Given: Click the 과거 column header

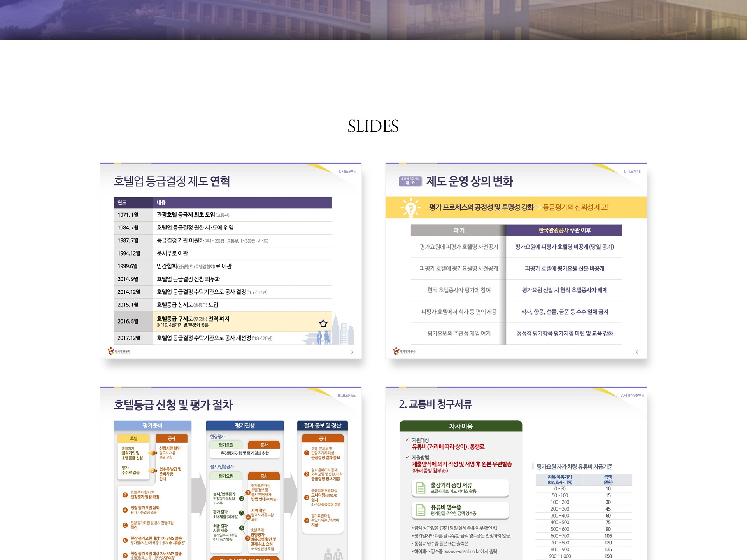Looking at the screenshot, I should coord(458,230).
